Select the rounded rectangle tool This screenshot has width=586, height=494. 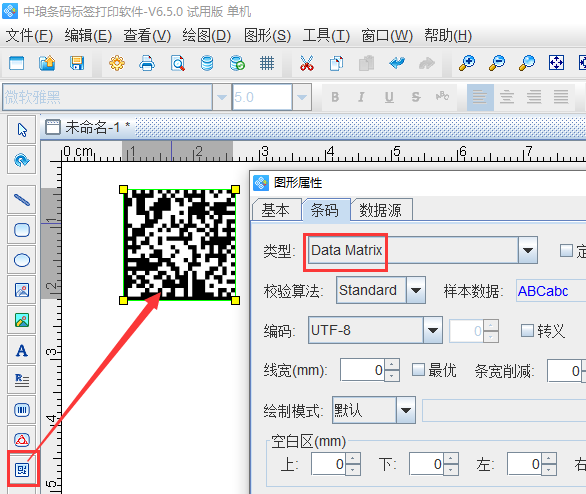(22, 230)
